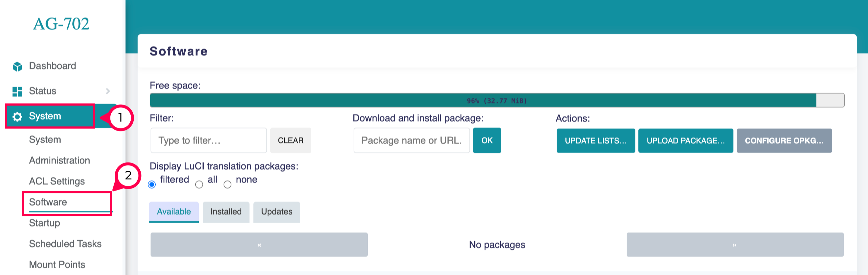Open the Administration submenu item
This screenshot has height=275, width=868.
[59, 160]
